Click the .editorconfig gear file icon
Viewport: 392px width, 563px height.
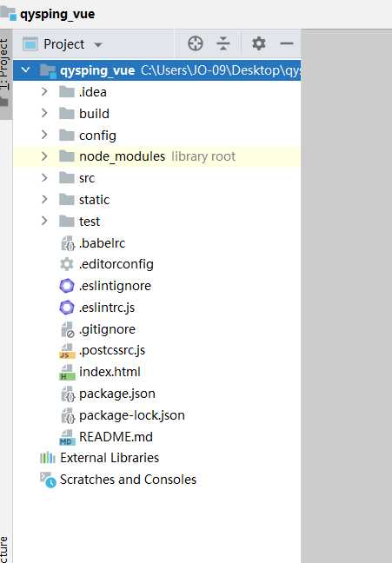(67, 264)
